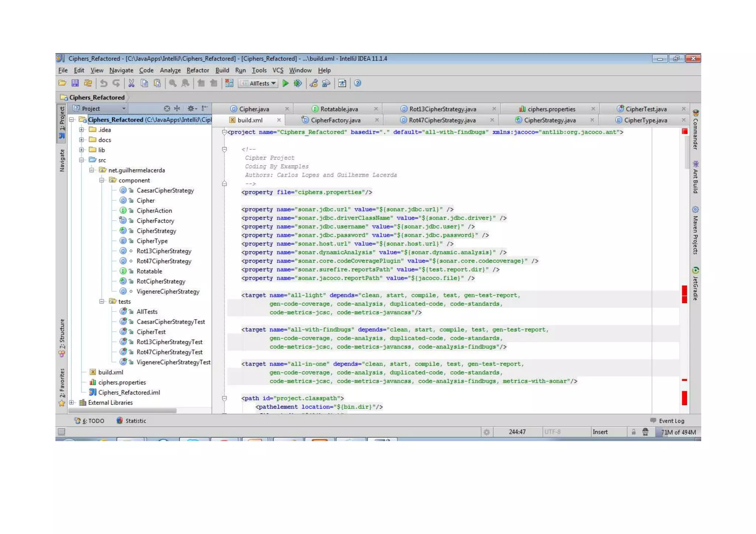Collapse all in Project panel
Viewport: 756px width, 534px height.
point(177,108)
